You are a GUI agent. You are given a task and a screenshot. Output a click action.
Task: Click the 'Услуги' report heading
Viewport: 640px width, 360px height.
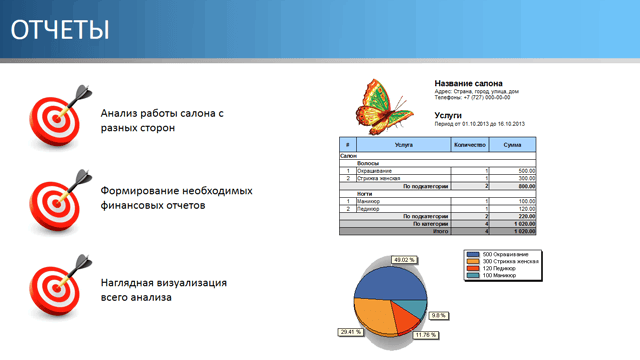click(x=448, y=116)
